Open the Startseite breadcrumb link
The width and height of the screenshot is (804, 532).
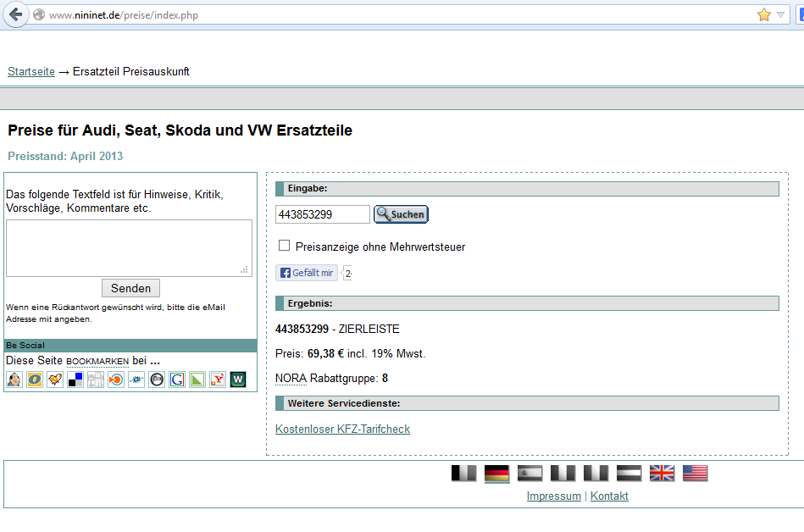[x=31, y=72]
